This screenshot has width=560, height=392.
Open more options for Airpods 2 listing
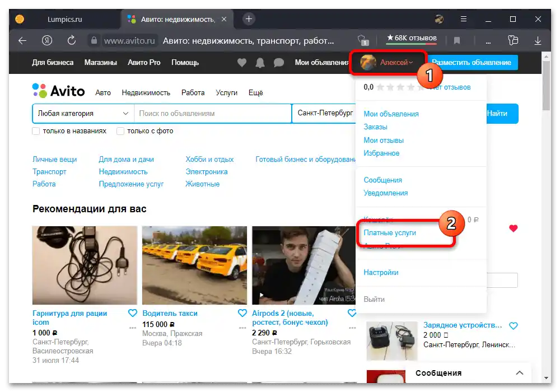352,328
